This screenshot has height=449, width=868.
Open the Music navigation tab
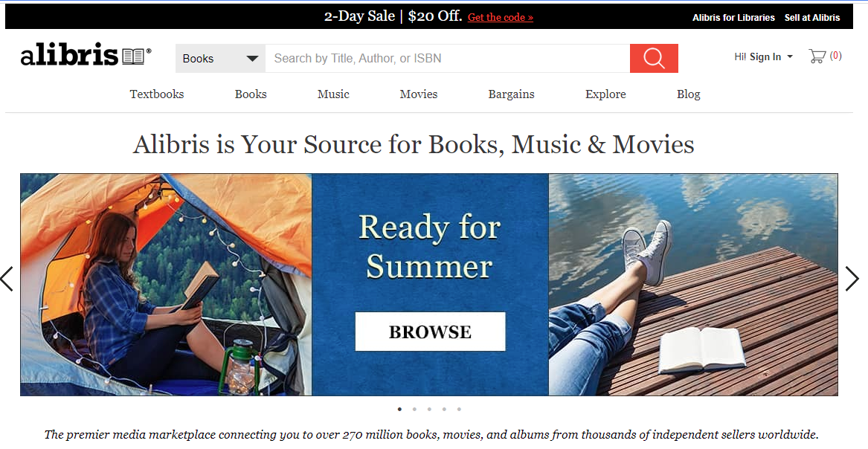click(x=333, y=94)
